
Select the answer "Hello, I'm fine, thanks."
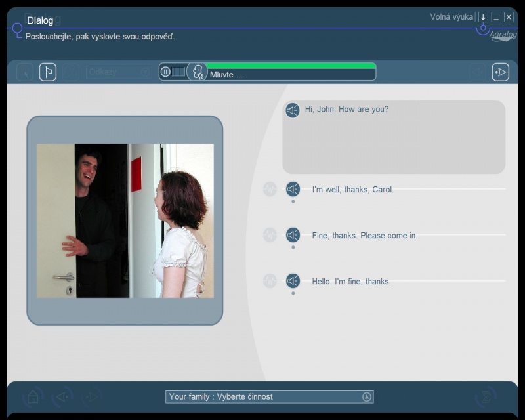[x=352, y=282]
